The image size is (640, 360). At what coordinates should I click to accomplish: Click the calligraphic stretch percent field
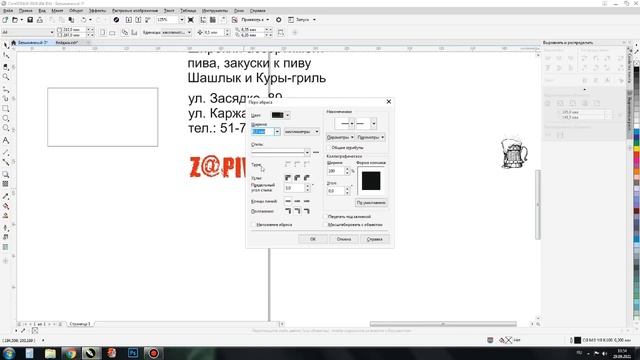click(336, 171)
